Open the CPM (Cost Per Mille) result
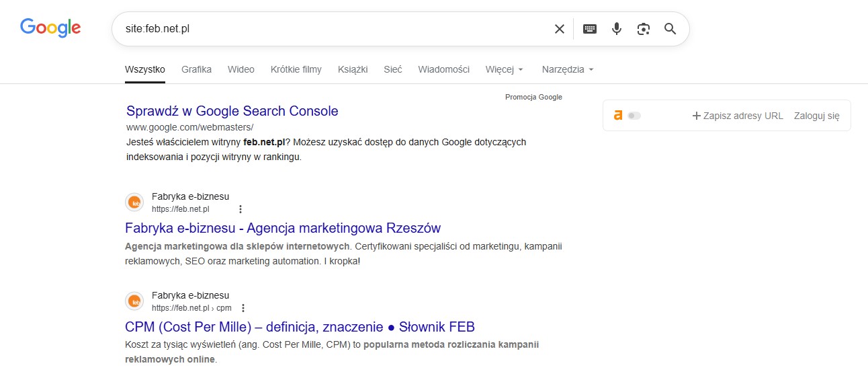This screenshot has width=868, height=378. [x=300, y=327]
